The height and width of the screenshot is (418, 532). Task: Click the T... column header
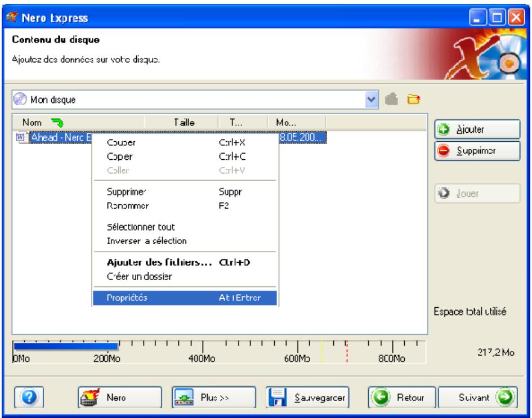click(243, 123)
